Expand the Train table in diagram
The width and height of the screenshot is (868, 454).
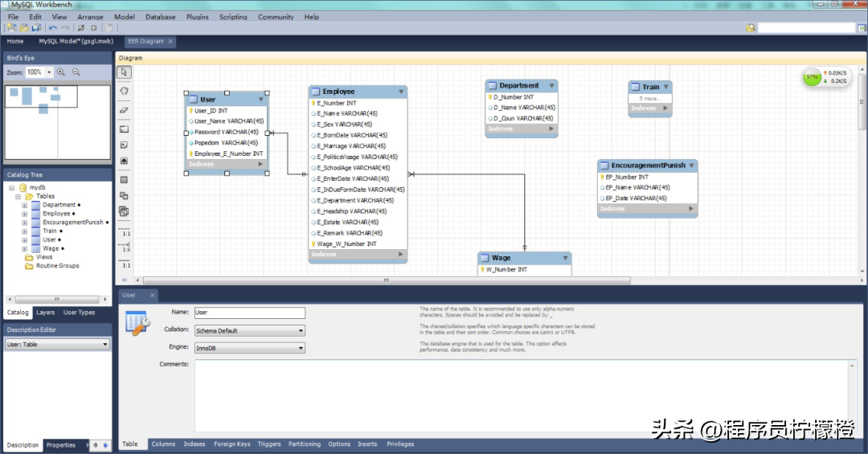(665, 87)
